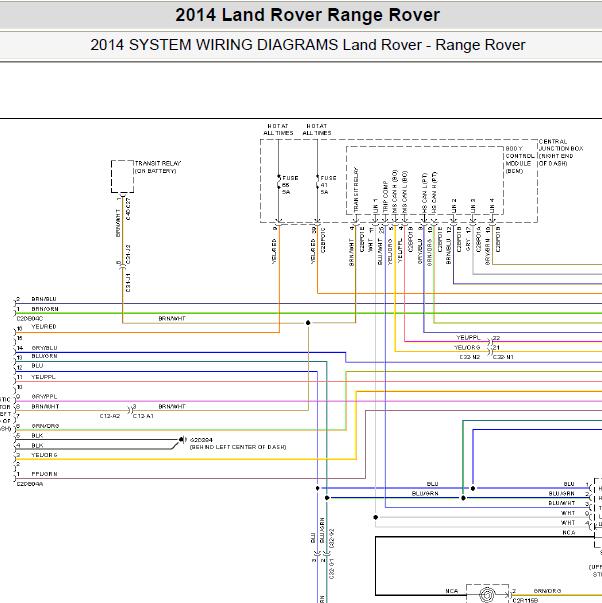This screenshot has height=603, width=602.
Task: Select "HOT AT ALL TIMES" above Fuse 66
Action: pyautogui.click(x=278, y=130)
